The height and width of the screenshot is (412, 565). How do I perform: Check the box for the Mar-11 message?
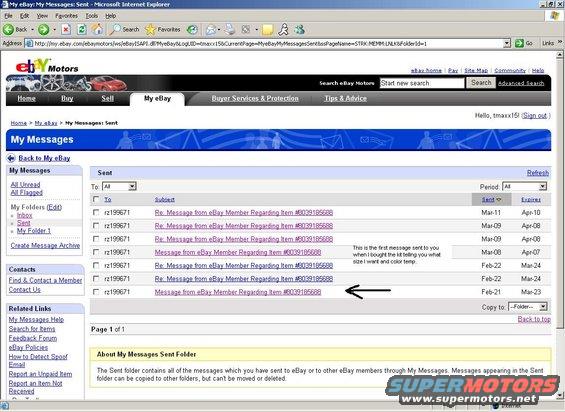pyautogui.click(x=96, y=212)
